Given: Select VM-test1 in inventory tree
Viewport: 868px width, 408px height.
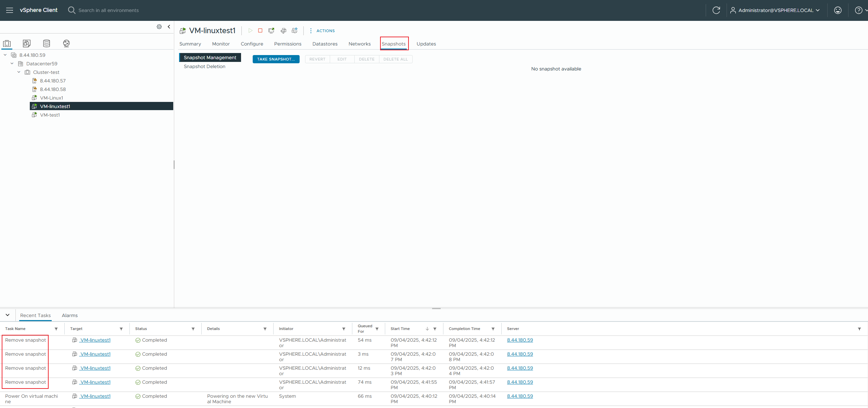Looking at the screenshot, I should click(x=50, y=115).
